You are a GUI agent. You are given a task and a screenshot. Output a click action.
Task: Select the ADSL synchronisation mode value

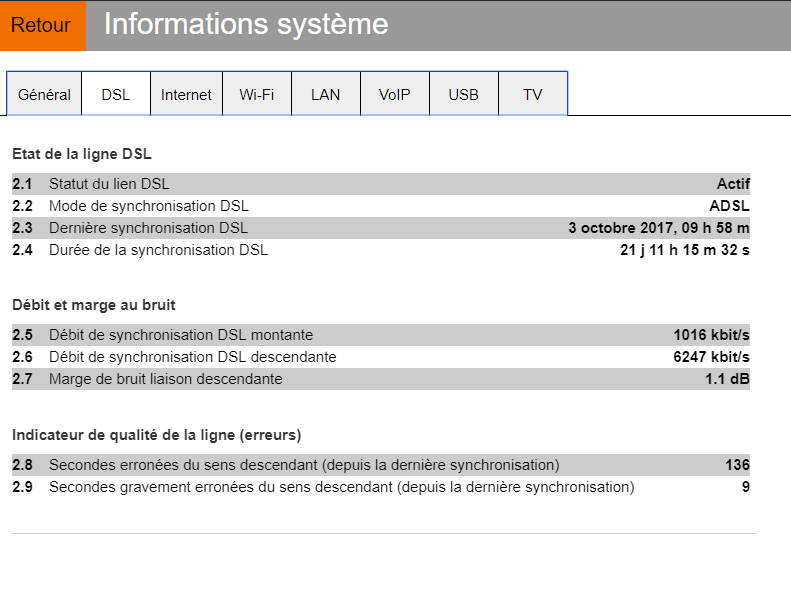pos(729,206)
